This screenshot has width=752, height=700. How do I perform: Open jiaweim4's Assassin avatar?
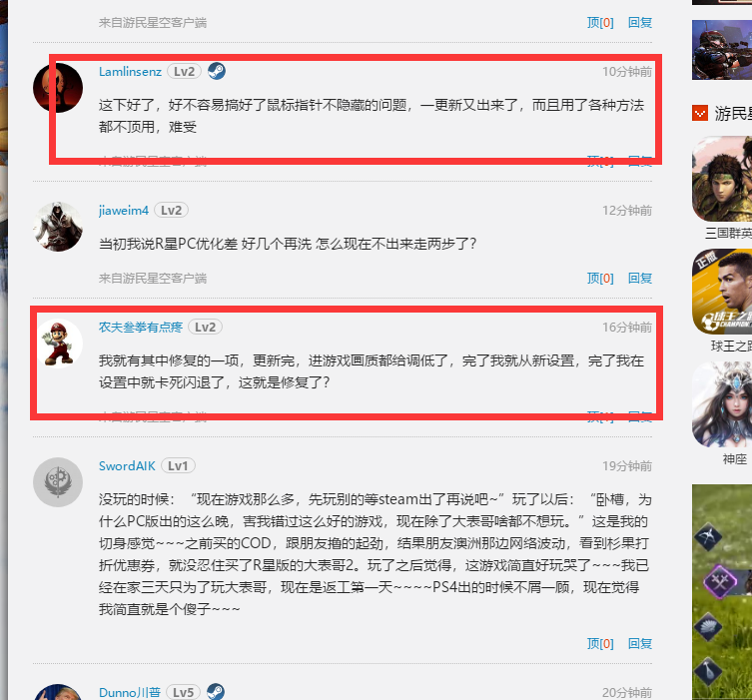(x=58, y=227)
